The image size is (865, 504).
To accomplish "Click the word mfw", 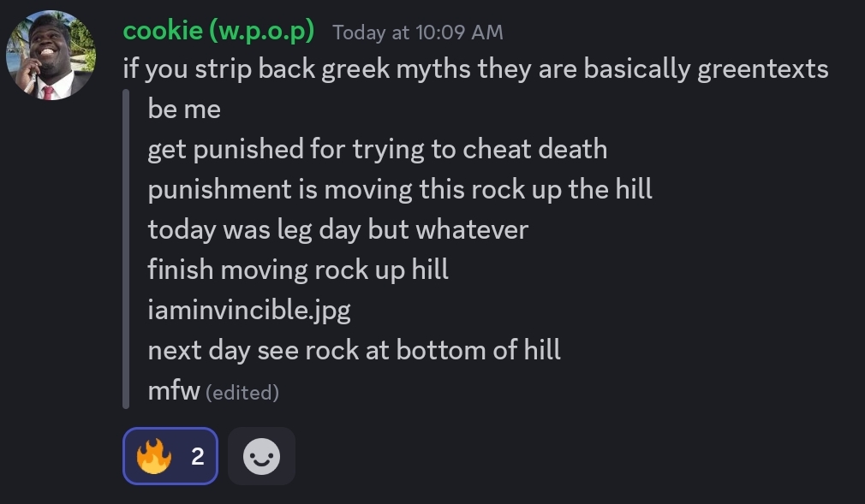I will click(174, 391).
